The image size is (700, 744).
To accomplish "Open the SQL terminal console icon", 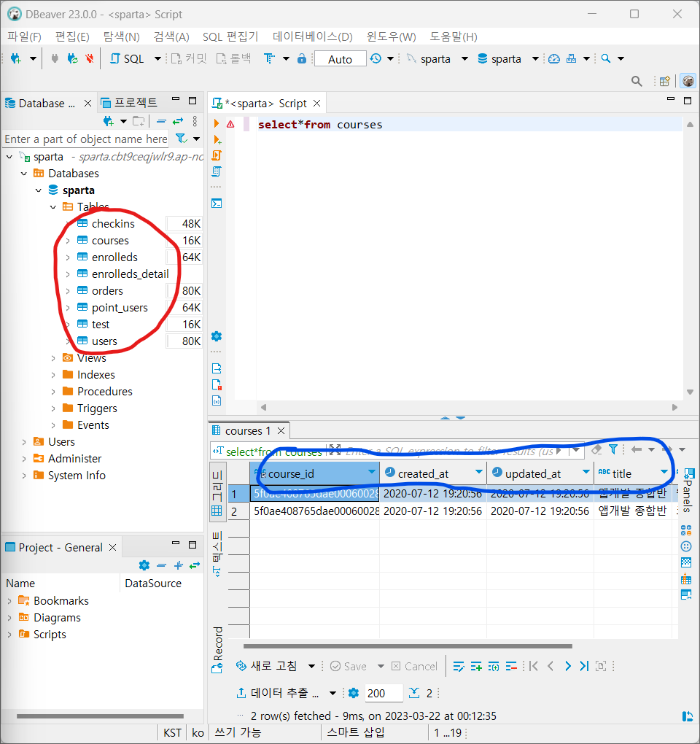I will [x=217, y=204].
